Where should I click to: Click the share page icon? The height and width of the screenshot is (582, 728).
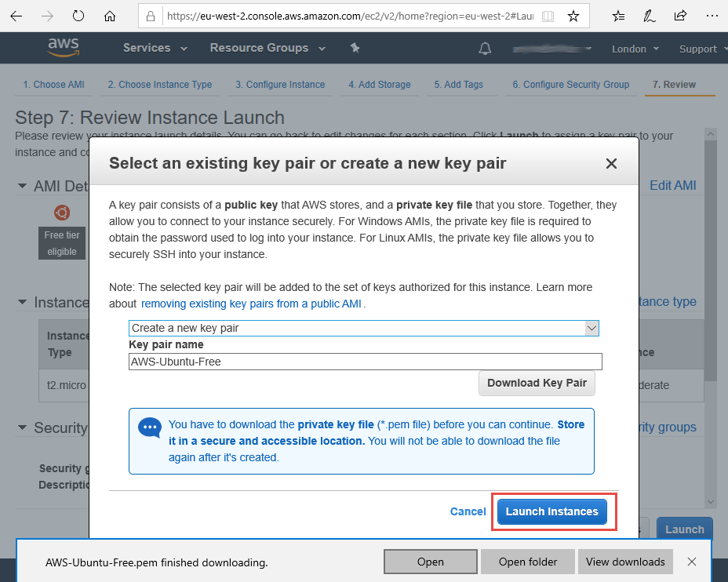680,16
